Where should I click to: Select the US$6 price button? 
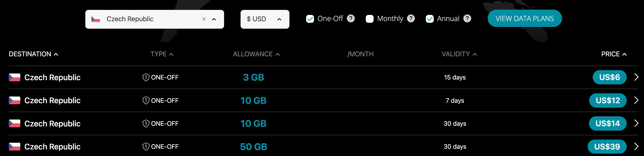(609, 77)
